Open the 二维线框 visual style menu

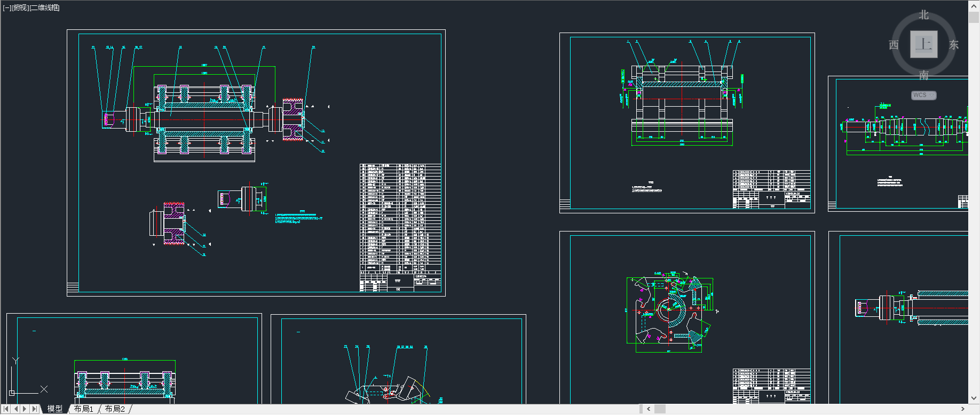click(x=45, y=7)
